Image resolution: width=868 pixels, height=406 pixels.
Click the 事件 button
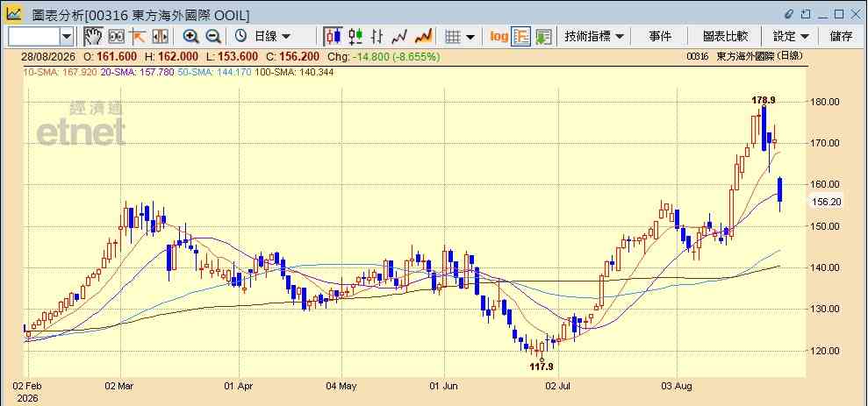(660, 37)
